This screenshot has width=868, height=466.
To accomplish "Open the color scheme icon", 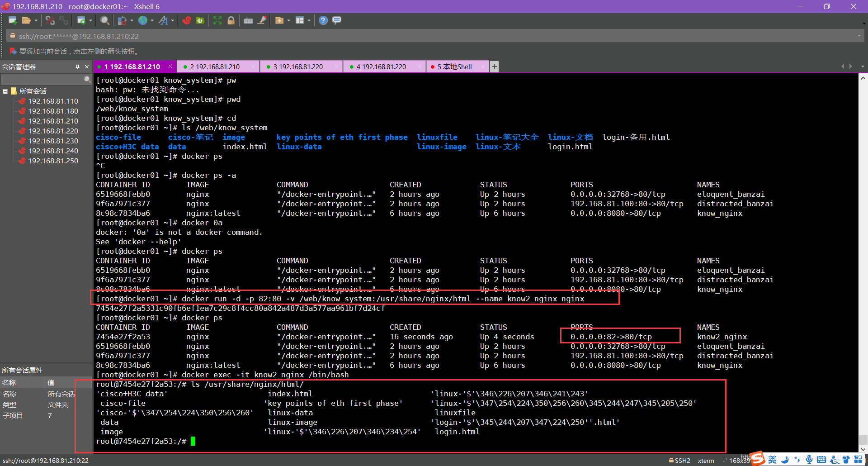I will click(122, 20).
